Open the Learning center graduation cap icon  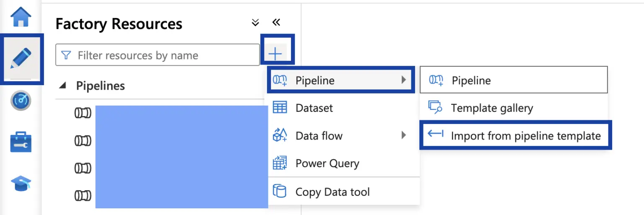point(21,184)
